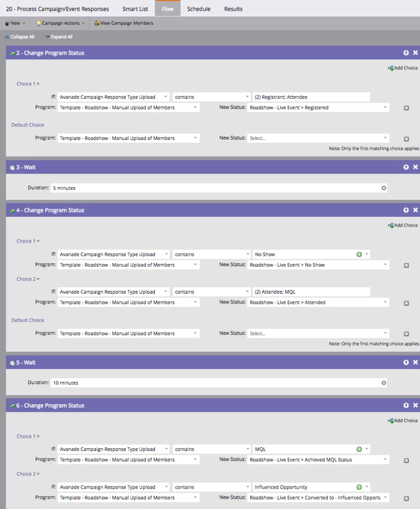Screen dimensions: 420x509
Task: Delete step 5 Wait
Action: point(415,362)
